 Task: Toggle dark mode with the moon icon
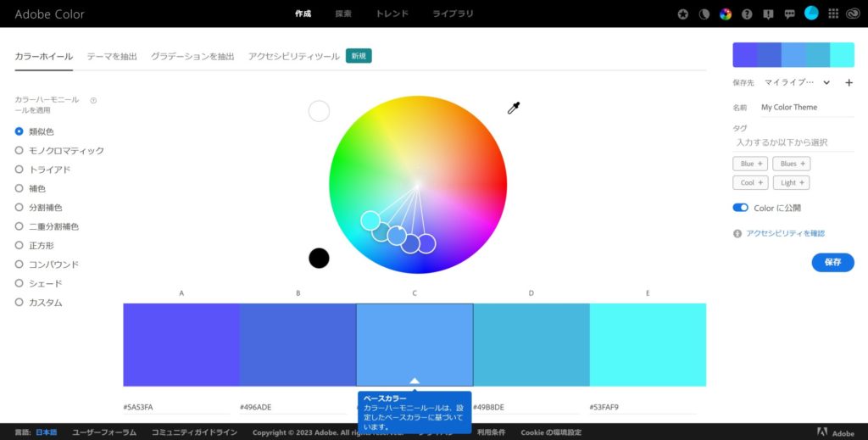[704, 14]
